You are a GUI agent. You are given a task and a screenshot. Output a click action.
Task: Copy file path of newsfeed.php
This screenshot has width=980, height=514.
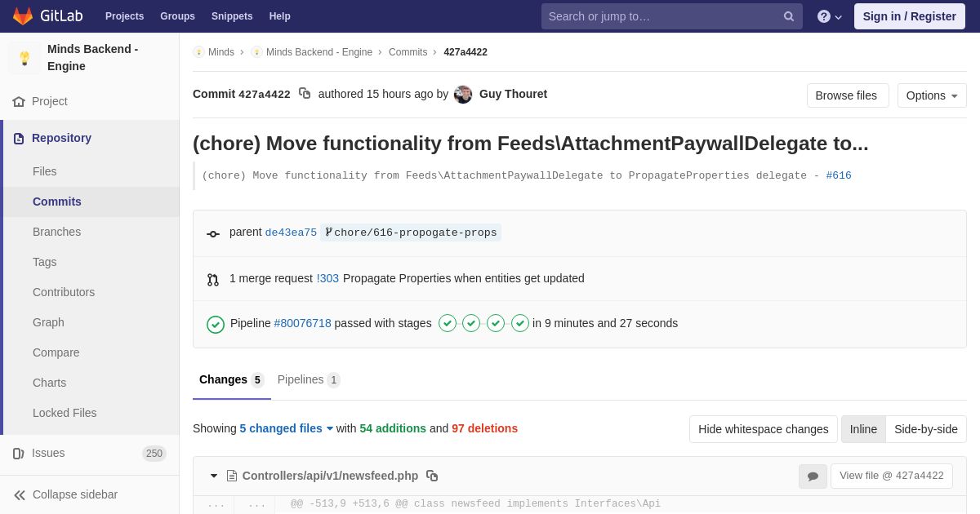pos(432,476)
